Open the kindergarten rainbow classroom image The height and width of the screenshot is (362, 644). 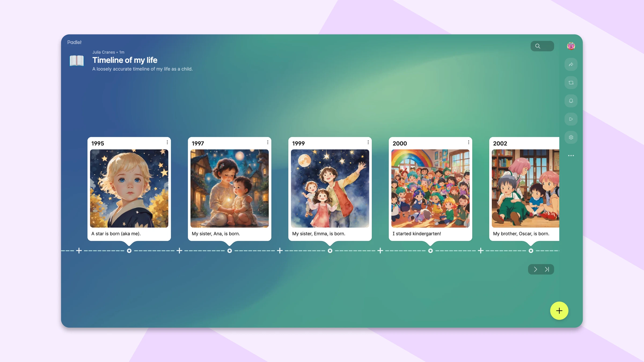tap(430, 189)
